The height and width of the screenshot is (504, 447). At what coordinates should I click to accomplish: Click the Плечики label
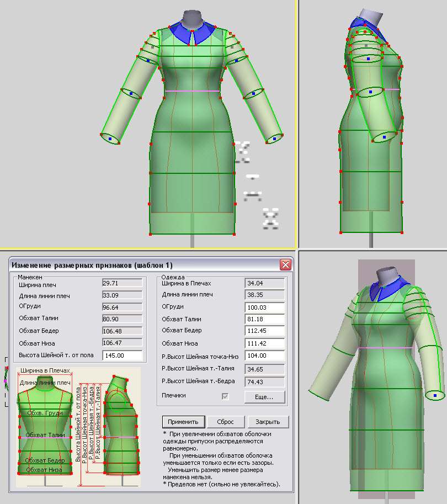click(173, 395)
